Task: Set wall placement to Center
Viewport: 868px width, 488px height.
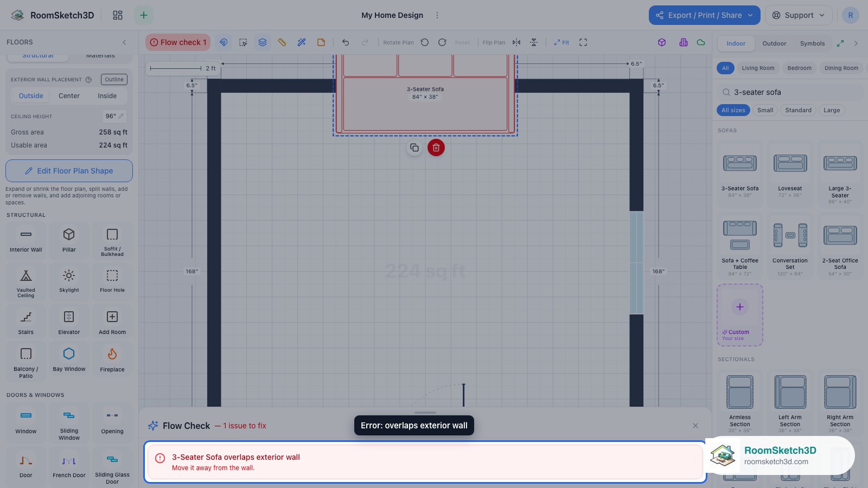Action: coord(69,96)
